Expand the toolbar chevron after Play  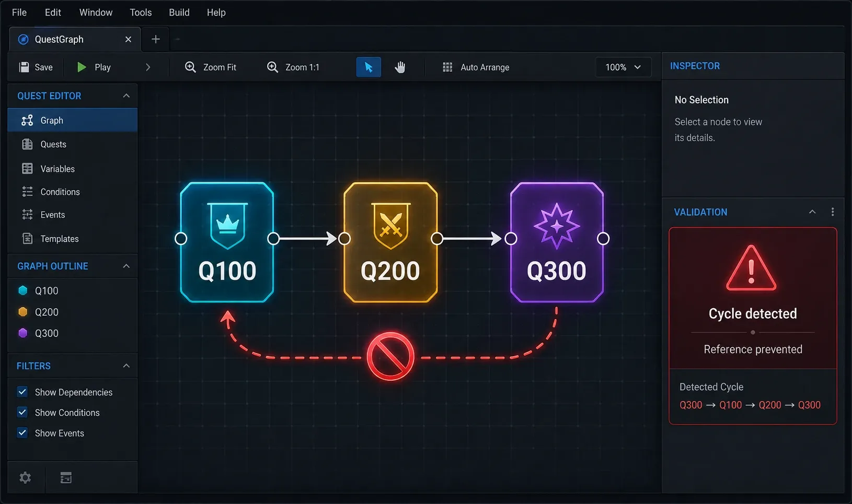click(x=148, y=67)
